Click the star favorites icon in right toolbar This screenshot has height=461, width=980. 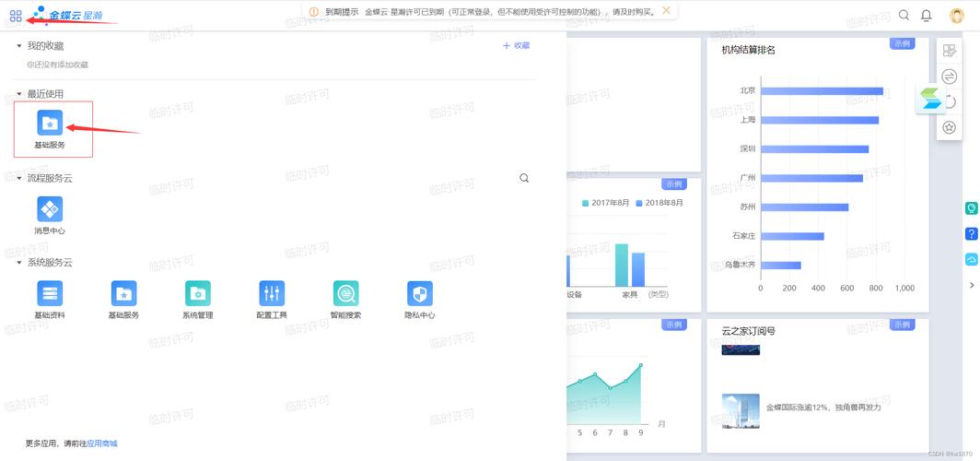949,127
